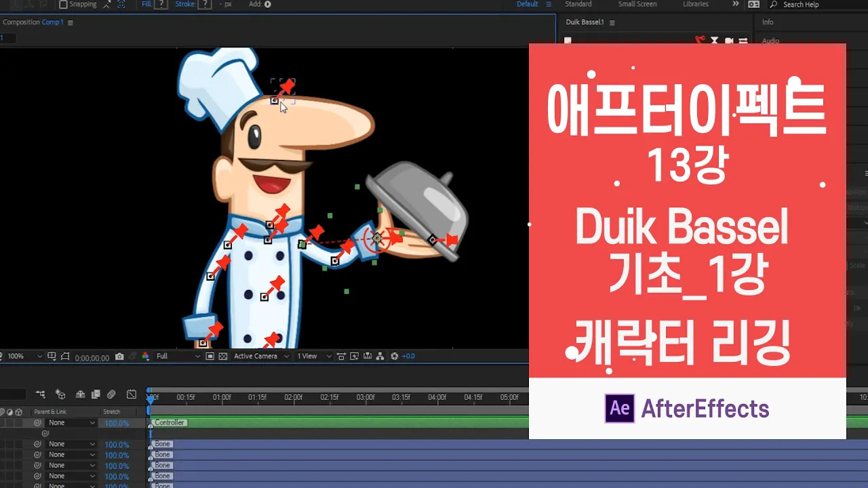
Task: Click the Stroke options label
Action: pos(186,4)
